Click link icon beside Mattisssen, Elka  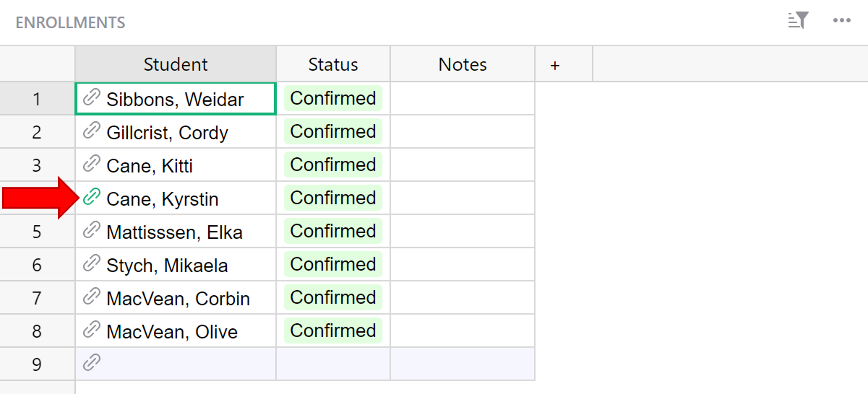(91, 230)
